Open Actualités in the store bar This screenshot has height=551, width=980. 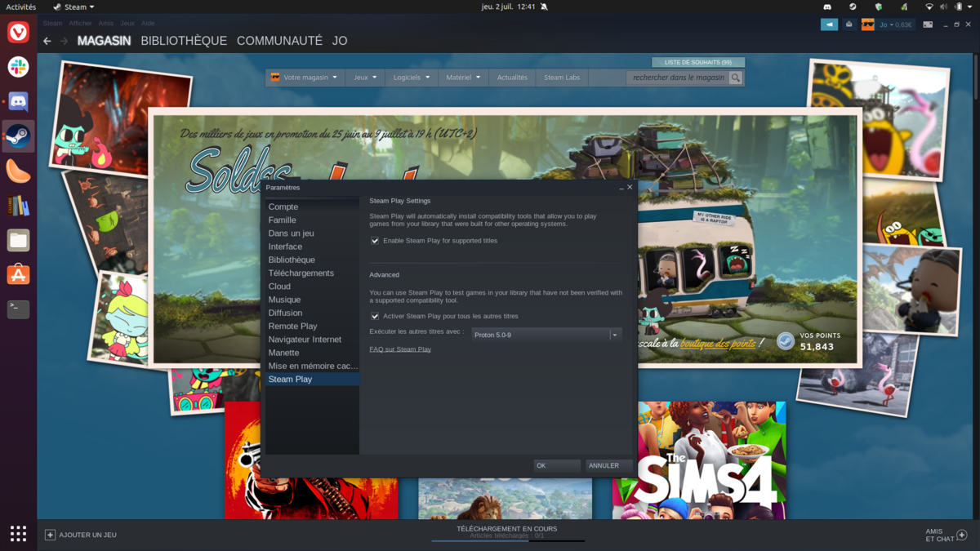(512, 78)
